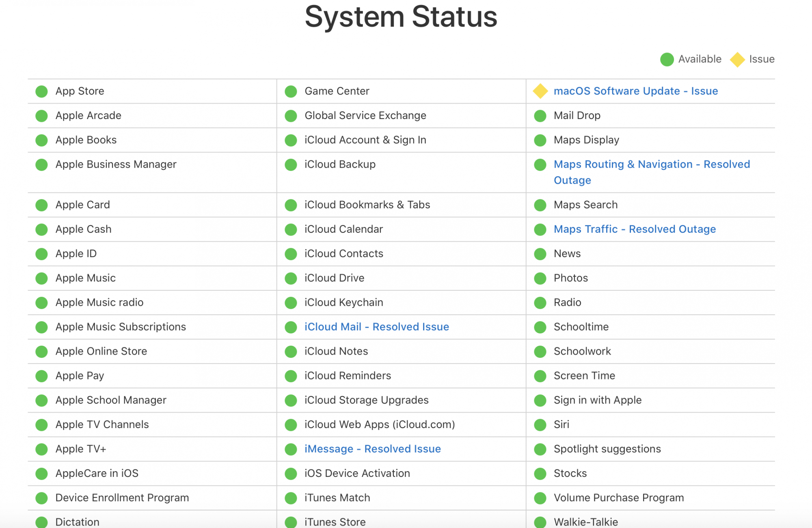
Task: View Maps Traffic - Resolved Outage details
Action: click(635, 229)
